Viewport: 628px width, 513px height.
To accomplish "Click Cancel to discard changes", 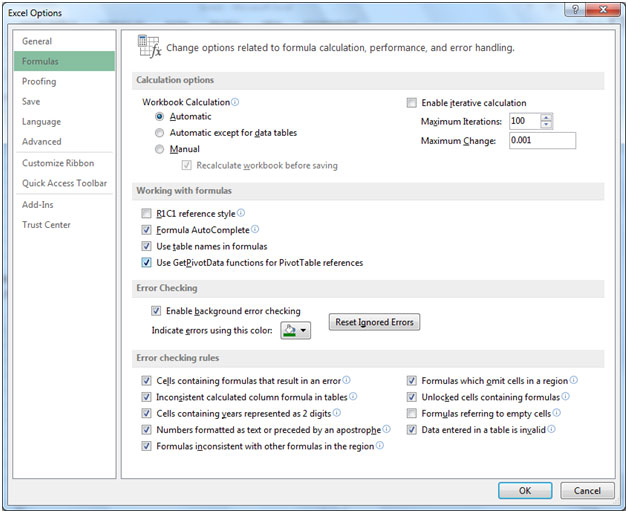I will click(587, 491).
